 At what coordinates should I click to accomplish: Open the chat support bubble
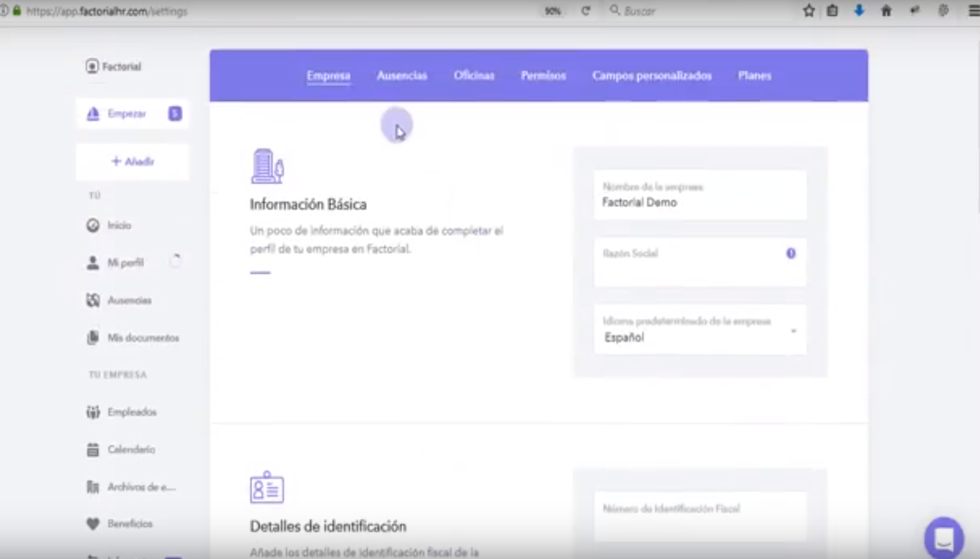tap(943, 537)
